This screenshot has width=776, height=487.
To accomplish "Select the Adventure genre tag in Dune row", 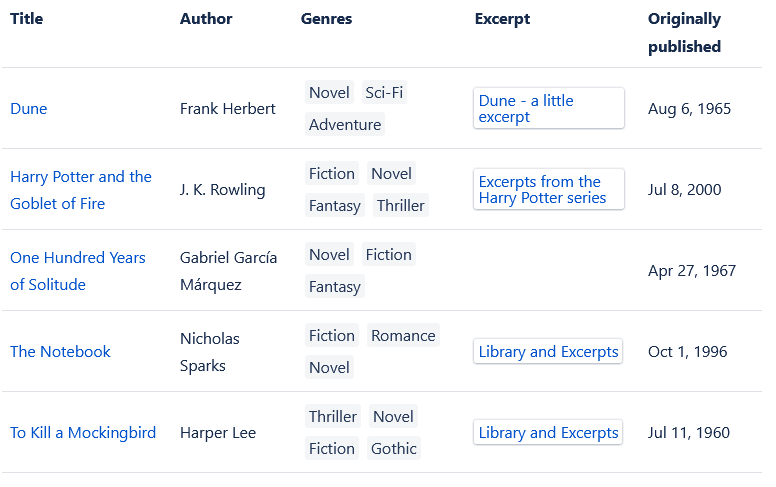I will tap(345, 125).
